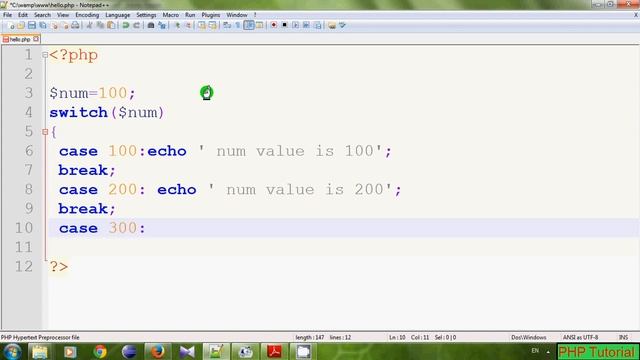Click the Copy toolbar icon

[100, 25]
